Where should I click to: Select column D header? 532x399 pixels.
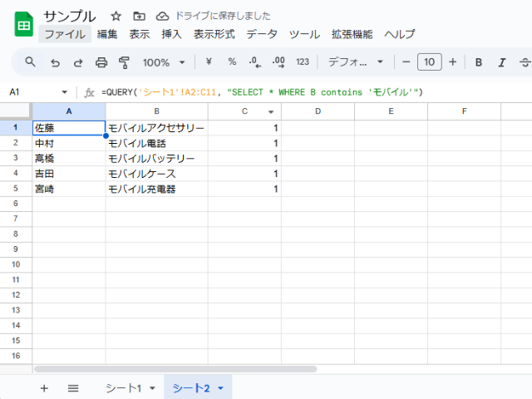pyautogui.click(x=318, y=111)
